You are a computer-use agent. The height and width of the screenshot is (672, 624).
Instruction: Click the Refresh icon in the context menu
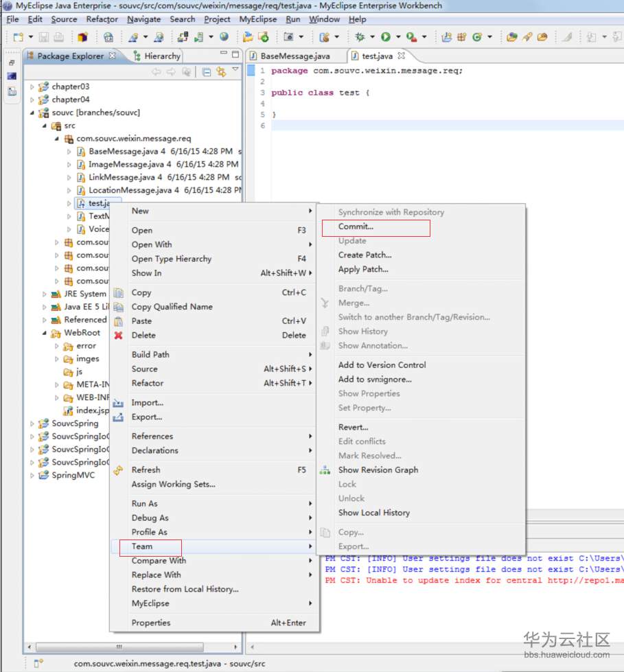tap(118, 470)
